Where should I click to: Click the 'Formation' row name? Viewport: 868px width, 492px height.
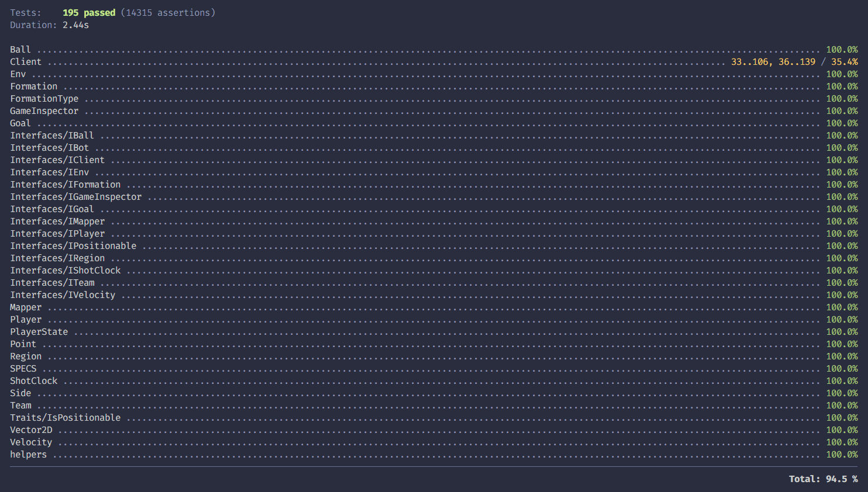tap(34, 86)
